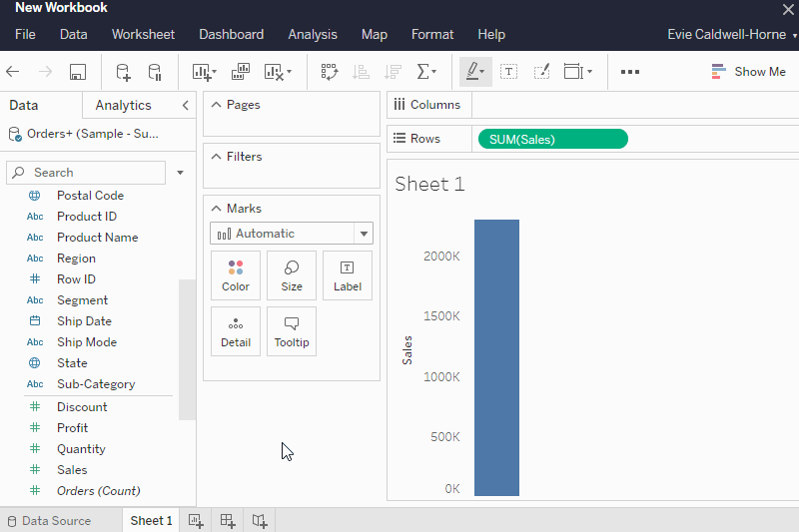Open the Color card in Marks
Image resolution: width=799 pixels, height=532 pixels.
coord(236,275)
